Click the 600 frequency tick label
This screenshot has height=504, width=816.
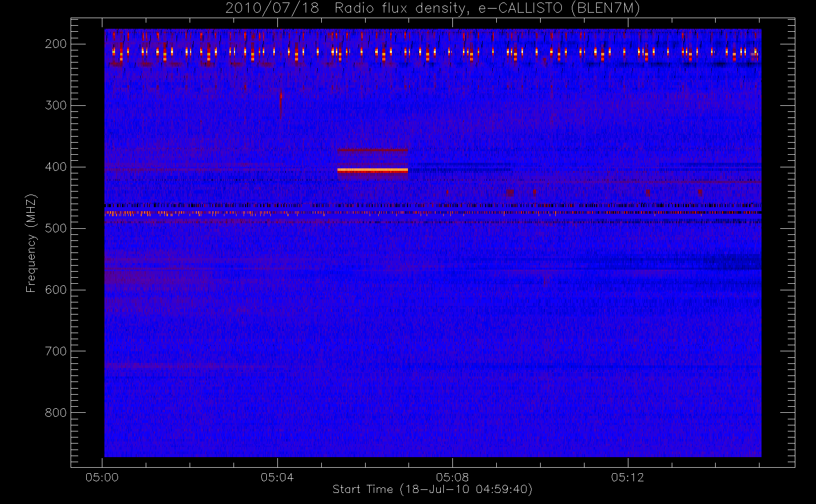(x=55, y=290)
